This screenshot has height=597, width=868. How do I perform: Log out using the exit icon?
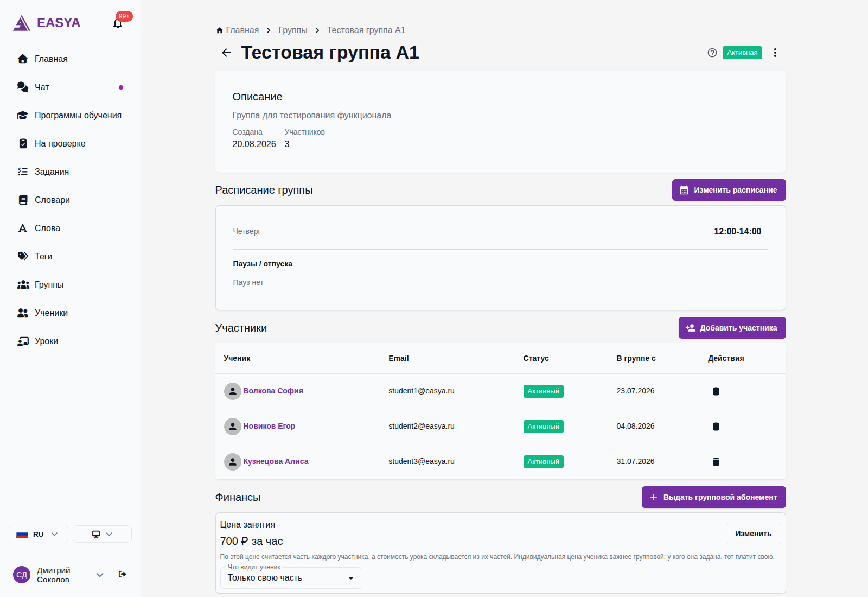click(x=123, y=574)
